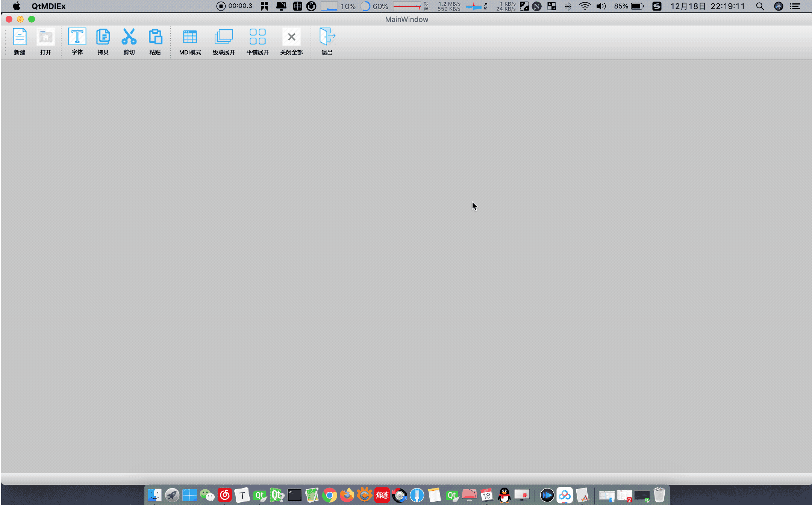Open Notification Center list icon

(x=795, y=6)
